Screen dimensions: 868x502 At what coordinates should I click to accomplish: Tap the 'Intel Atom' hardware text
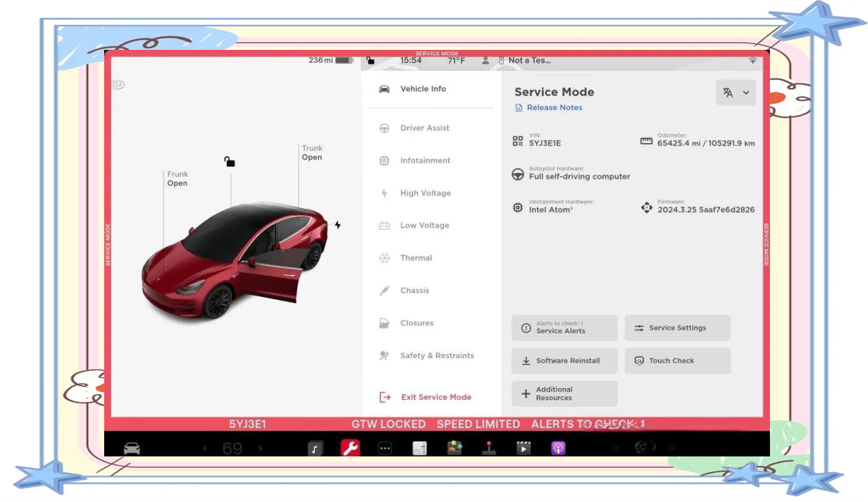pyautogui.click(x=551, y=210)
